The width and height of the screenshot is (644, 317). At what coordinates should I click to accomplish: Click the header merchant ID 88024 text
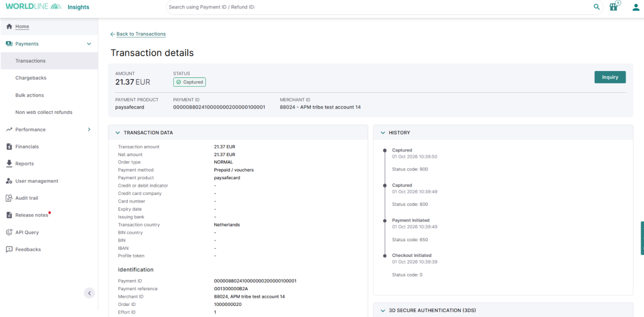point(320,107)
